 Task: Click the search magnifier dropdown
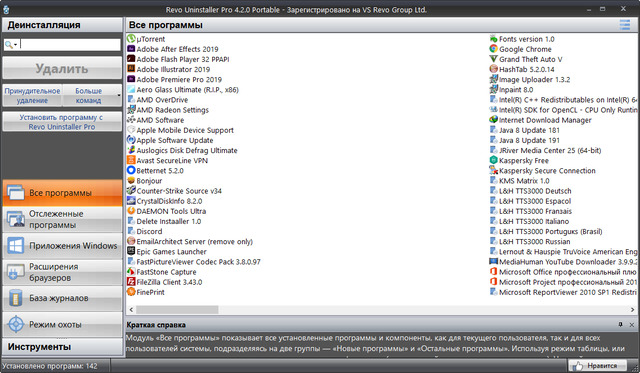[11, 44]
